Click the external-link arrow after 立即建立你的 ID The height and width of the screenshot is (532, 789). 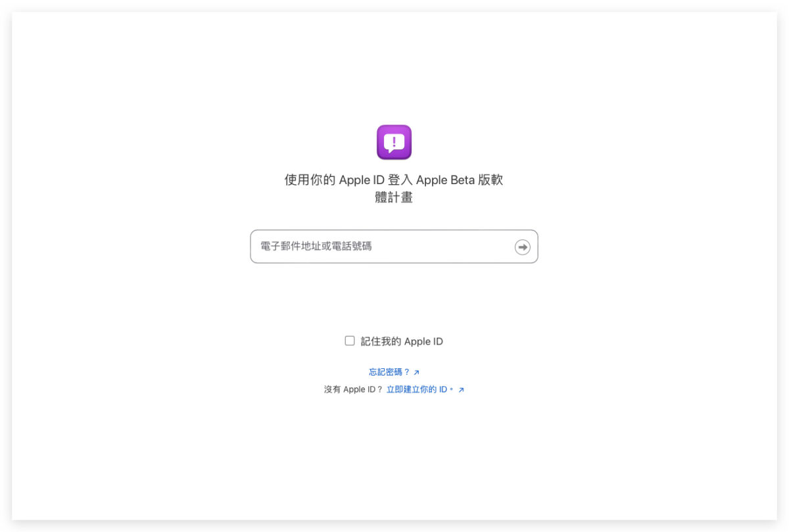460,389
